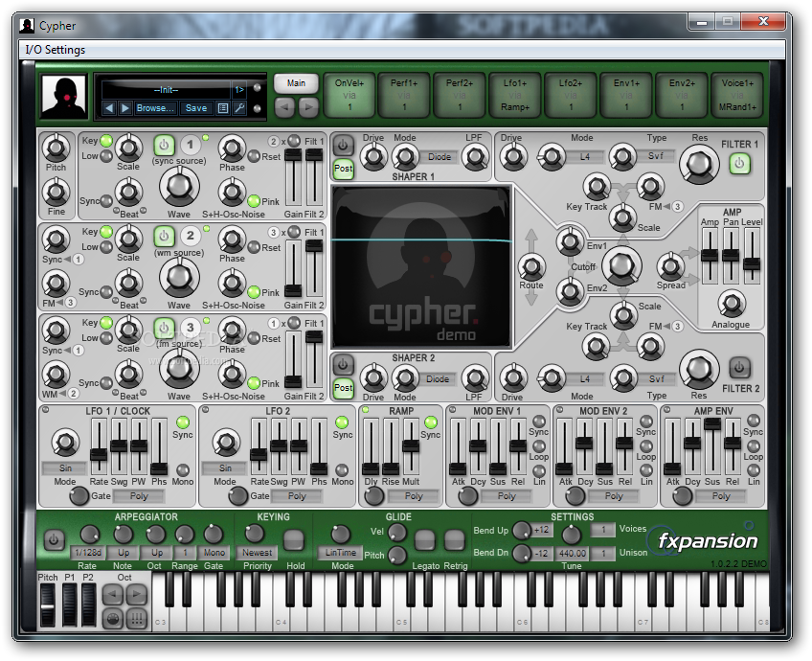Click the --Init-- preset name display
The image size is (812, 661).
click(167, 90)
